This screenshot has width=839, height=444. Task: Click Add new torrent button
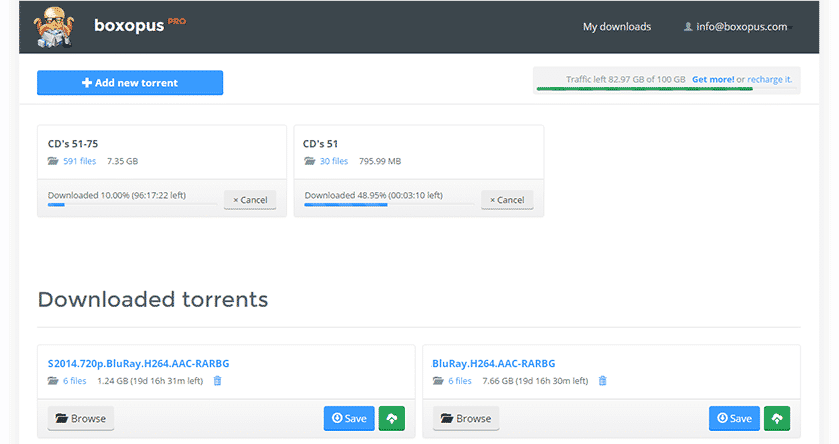coord(130,82)
